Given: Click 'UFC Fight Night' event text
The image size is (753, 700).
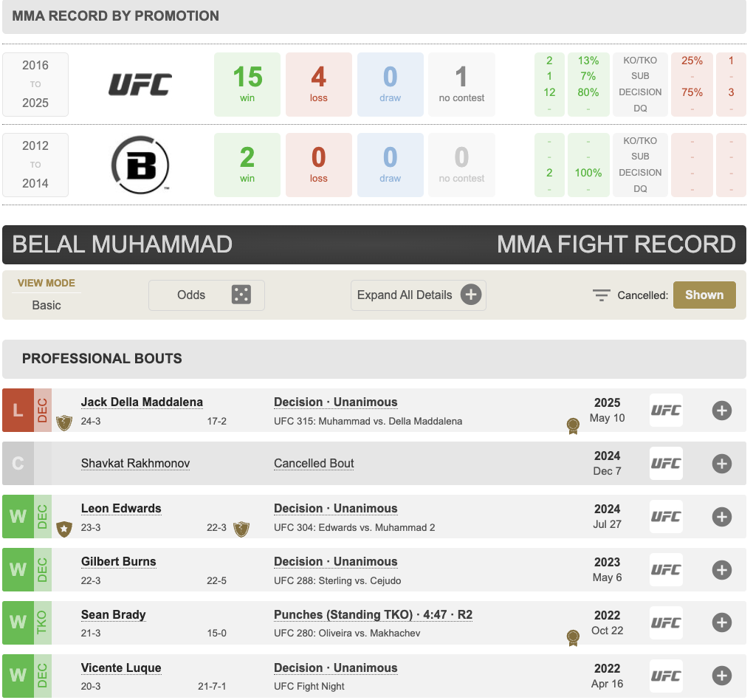Looking at the screenshot, I should click(309, 687).
